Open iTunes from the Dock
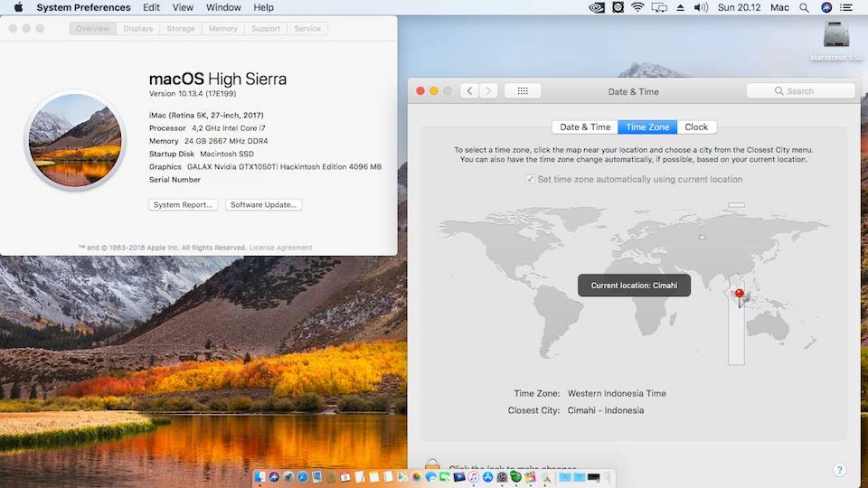The height and width of the screenshot is (488, 868). (x=473, y=476)
